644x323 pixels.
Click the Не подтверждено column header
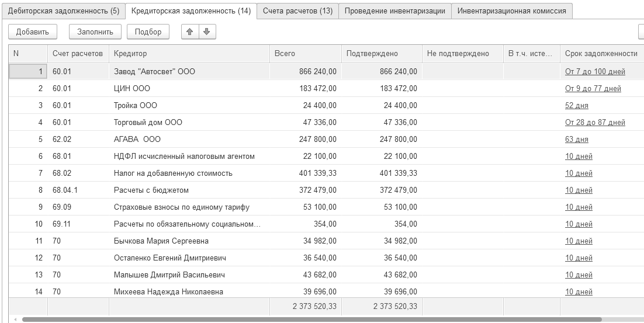(462, 53)
